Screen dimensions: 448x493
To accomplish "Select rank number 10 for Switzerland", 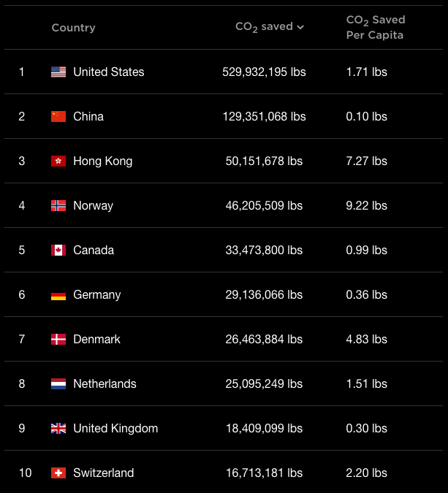I will click(x=25, y=473).
